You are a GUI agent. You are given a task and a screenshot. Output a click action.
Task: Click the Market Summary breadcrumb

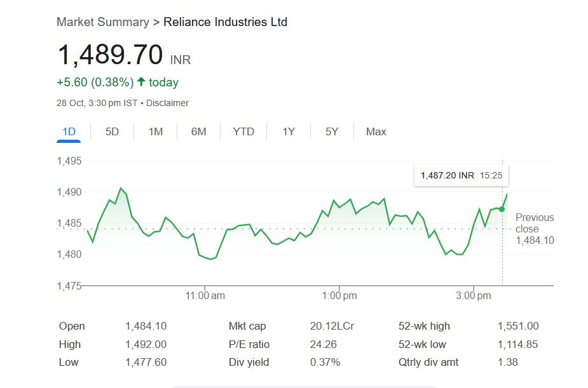click(x=102, y=22)
